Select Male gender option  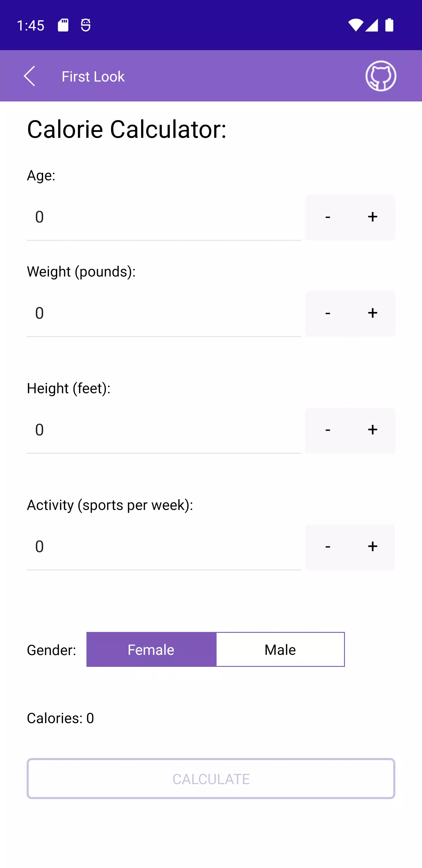coord(280,649)
